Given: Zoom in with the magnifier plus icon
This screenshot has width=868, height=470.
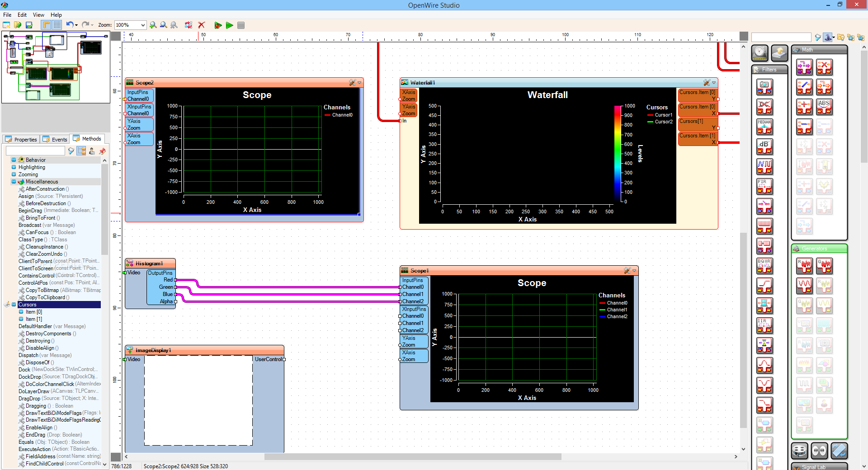Looking at the screenshot, I should tap(153, 25).
